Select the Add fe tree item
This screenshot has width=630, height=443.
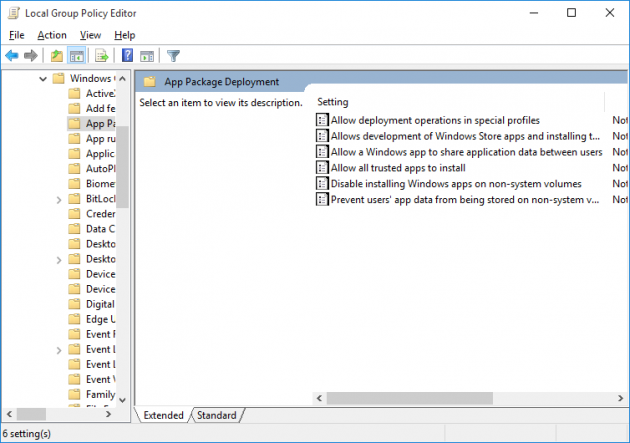(100, 108)
